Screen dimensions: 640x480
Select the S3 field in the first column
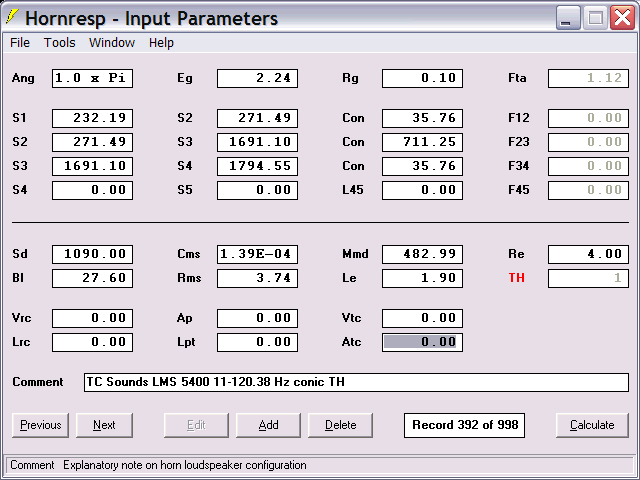point(92,166)
